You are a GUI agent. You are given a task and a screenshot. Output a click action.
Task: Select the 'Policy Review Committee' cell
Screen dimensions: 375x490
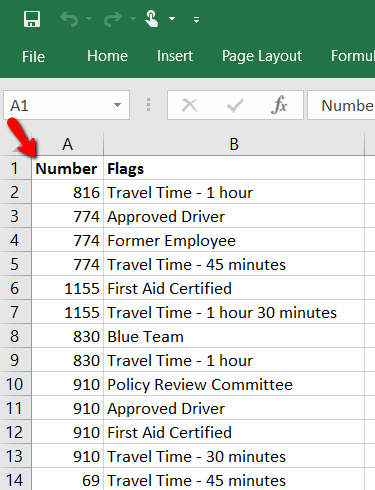click(x=234, y=384)
